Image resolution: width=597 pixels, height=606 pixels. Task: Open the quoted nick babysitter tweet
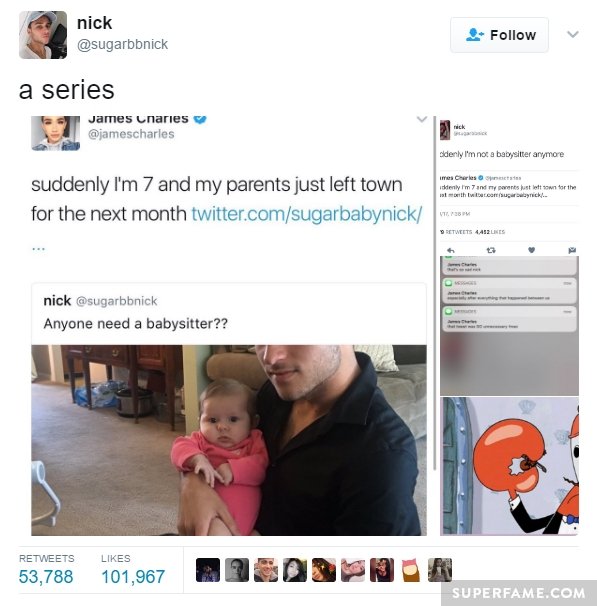point(229,313)
